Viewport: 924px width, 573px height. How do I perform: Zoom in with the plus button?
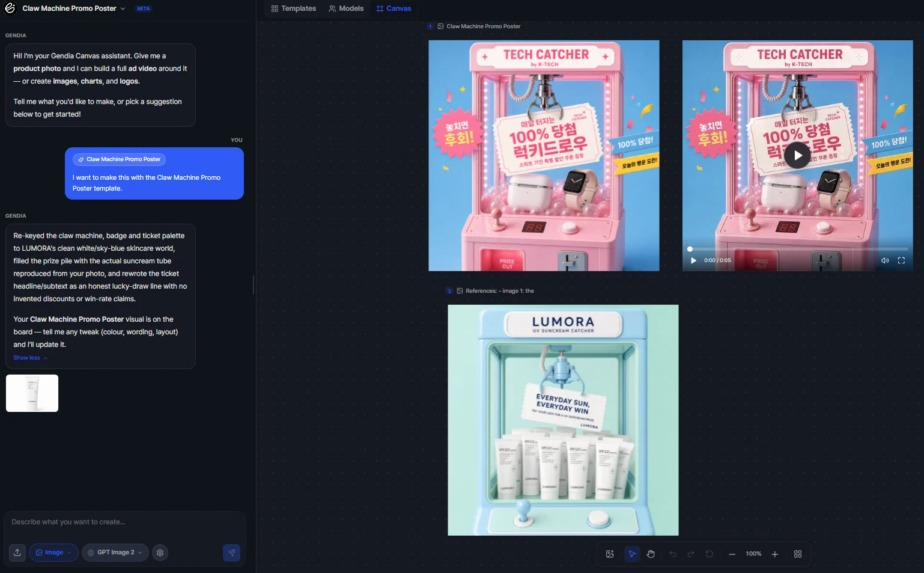[775, 554]
